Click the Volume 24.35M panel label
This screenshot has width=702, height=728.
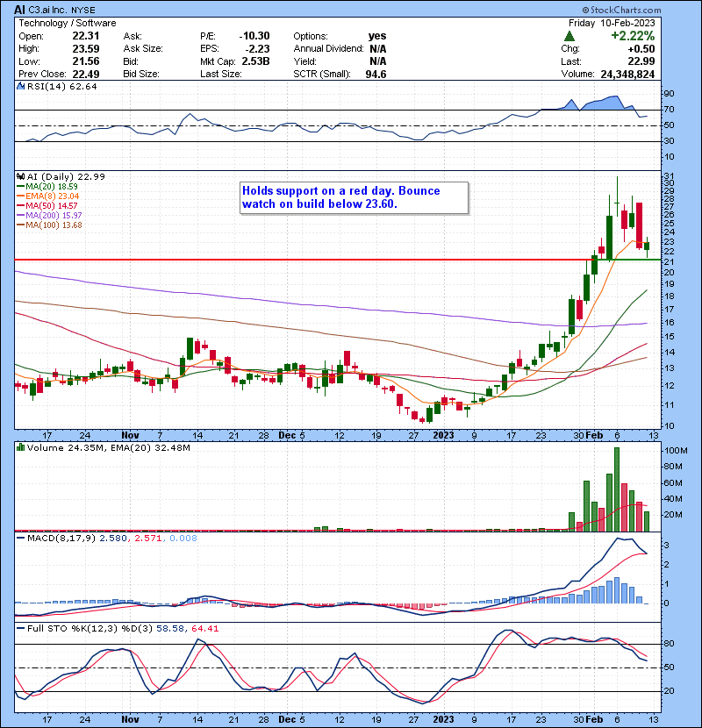pos(65,448)
